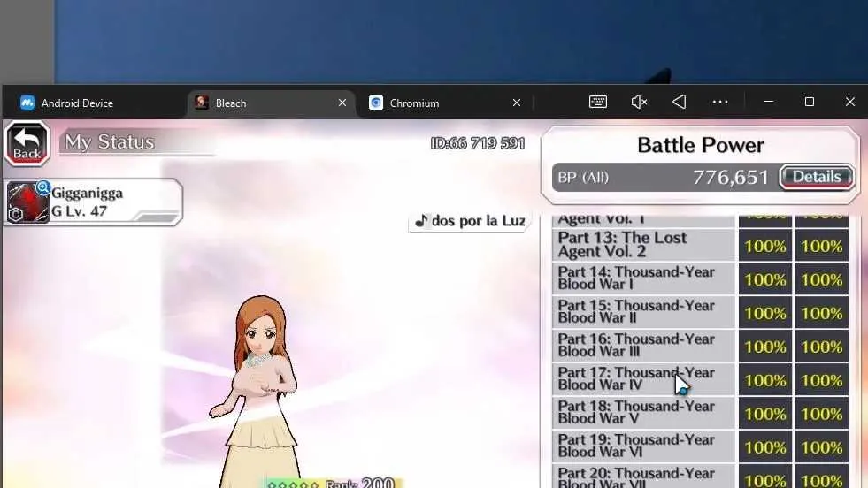This screenshot has height=488, width=868.
Task: Click the back triangle navigation icon
Action: 680,102
